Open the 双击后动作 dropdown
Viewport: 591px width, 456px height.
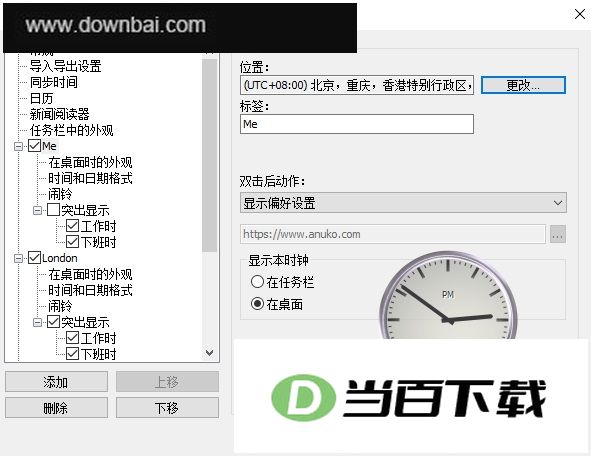click(403, 203)
